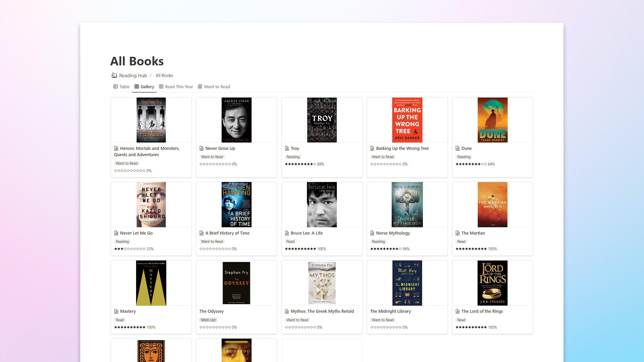Click the Bruce Lee cover image

322,205
